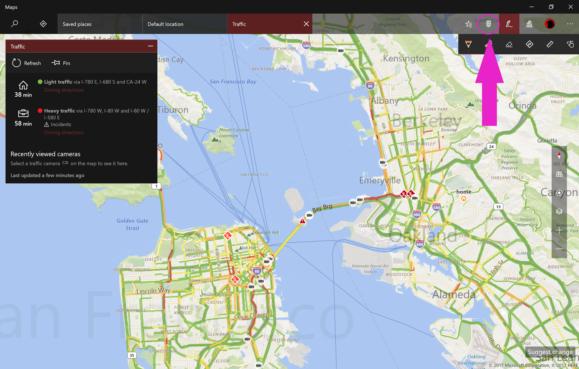This screenshot has height=369, width=579.
Task: Click icon left of profile picture
Action: coord(529,24)
